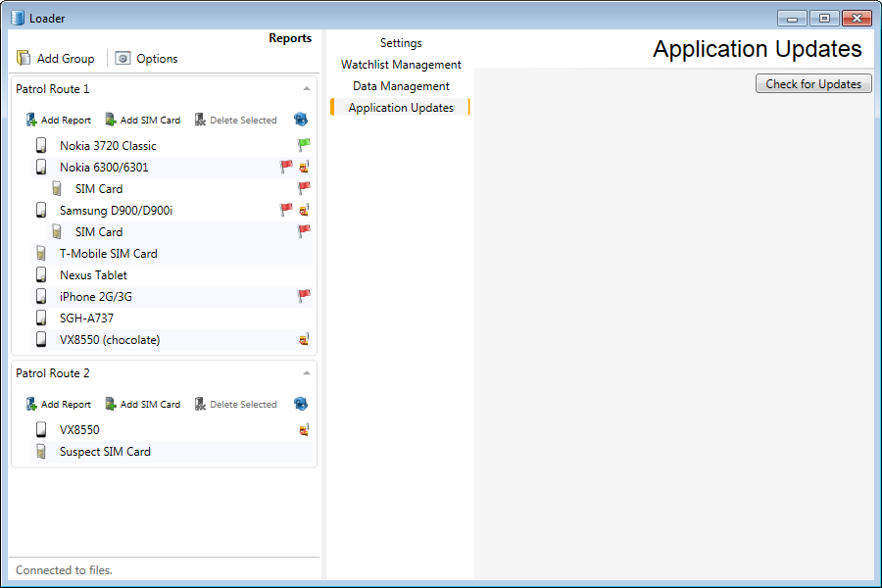Click Add SIM Card icon in Patrol Route 1

click(111, 120)
